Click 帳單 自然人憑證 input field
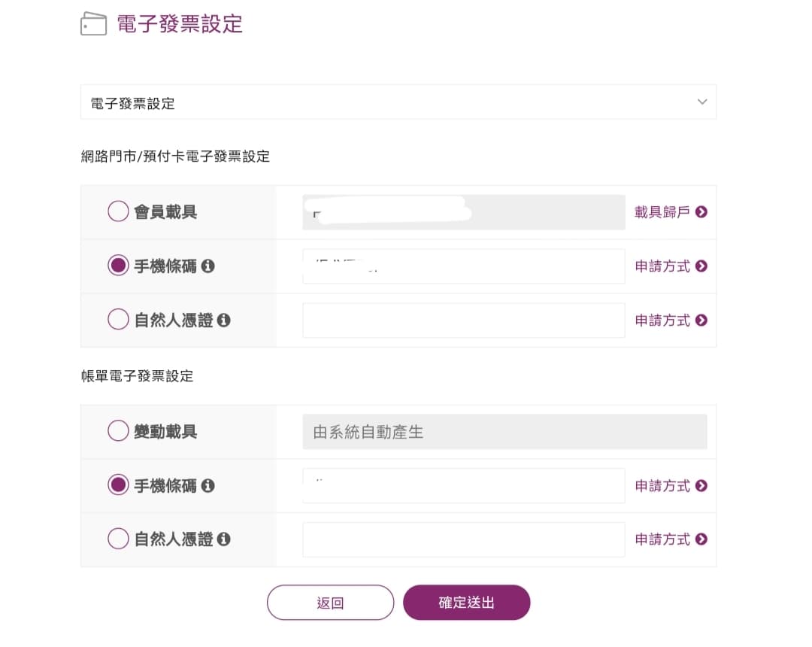812x647 pixels. click(x=463, y=539)
